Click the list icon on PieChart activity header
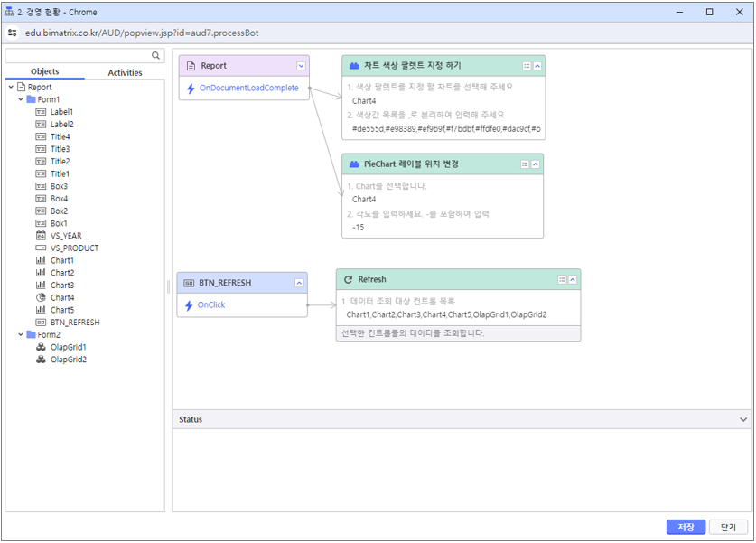Viewport: 756px width, 543px height. click(x=525, y=164)
